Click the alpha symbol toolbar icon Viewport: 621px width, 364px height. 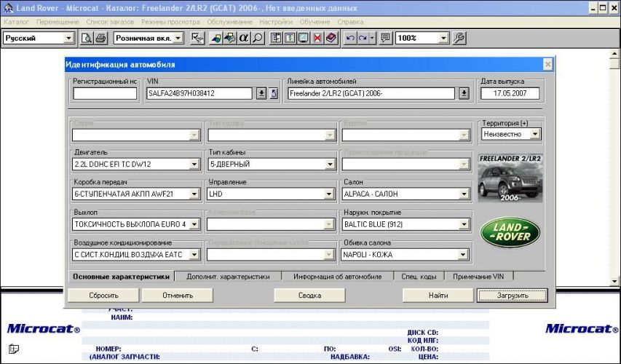[x=244, y=38]
